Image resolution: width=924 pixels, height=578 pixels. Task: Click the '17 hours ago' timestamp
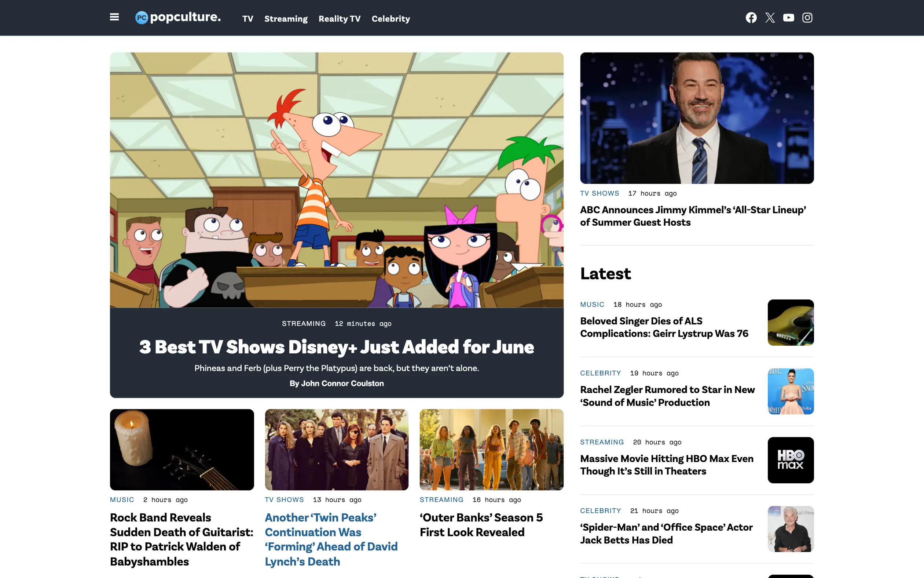pos(652,193)
